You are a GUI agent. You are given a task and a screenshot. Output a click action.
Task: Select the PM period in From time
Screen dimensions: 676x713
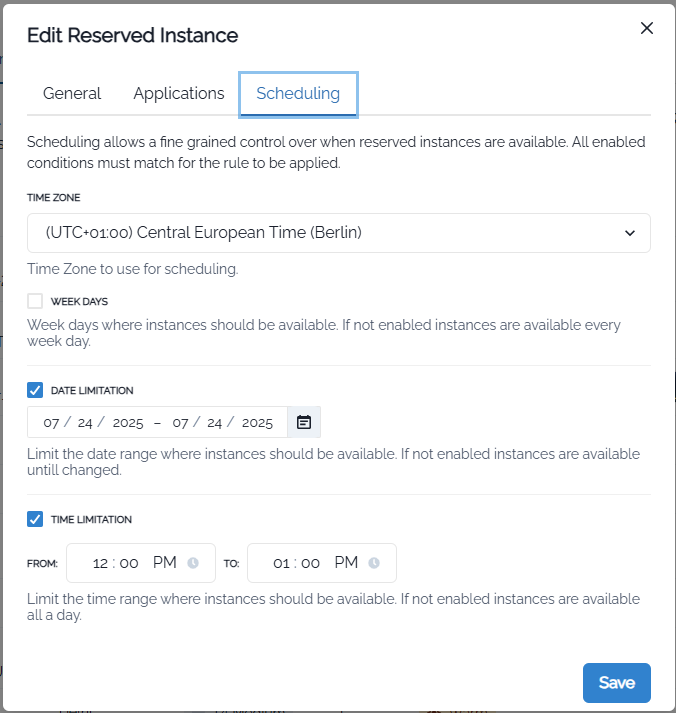coord(165,563)
